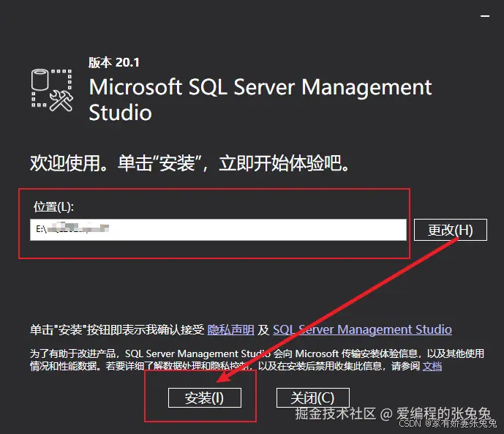The width and height of the screenshot is (504, 434).
Task: Click the Close 关闭(C) button
Action: pyautogui.click(x=313, y=398)
